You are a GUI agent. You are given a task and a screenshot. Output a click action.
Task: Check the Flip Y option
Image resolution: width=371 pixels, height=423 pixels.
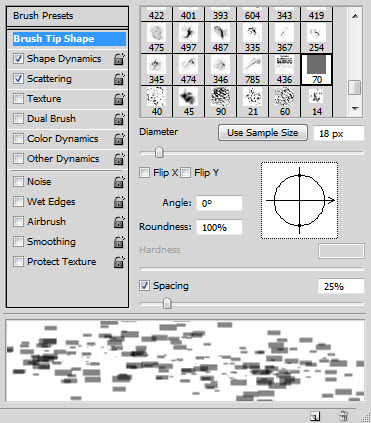[x=186, y=173]
